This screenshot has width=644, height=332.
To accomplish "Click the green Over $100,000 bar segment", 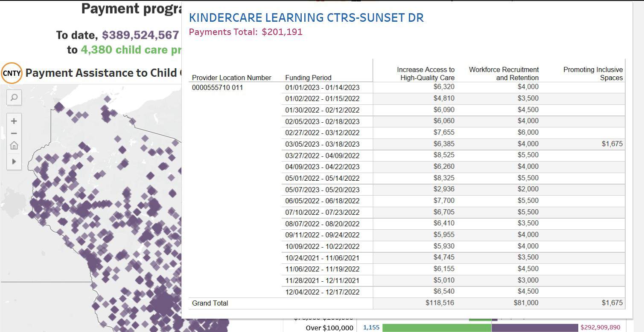I will (437, 328).
